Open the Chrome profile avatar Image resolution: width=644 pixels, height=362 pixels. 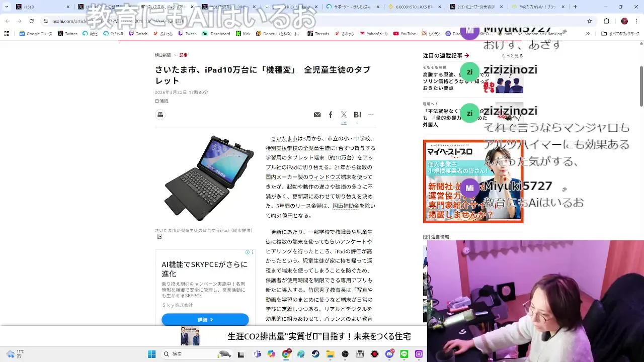624,21
